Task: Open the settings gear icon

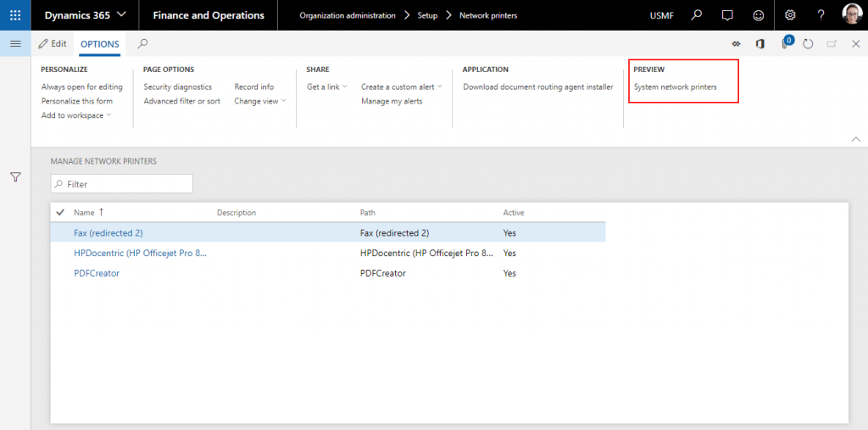Action: [790, 15]
